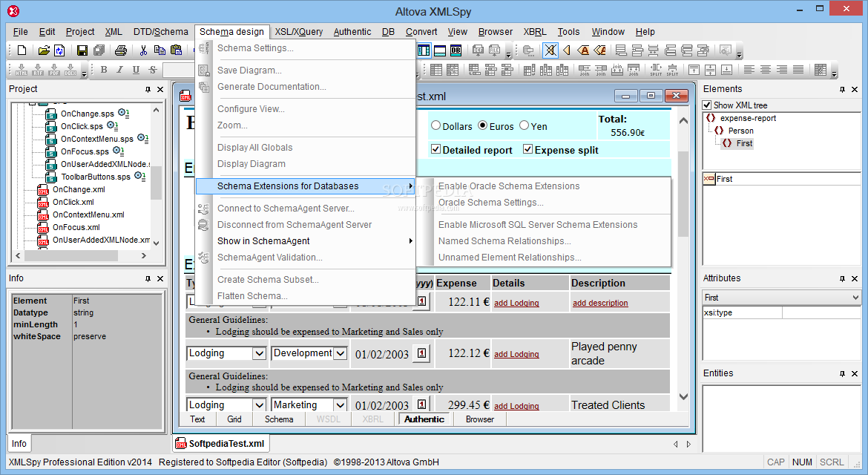
Task: Click the insert table icon
Action: click(436, 70)
